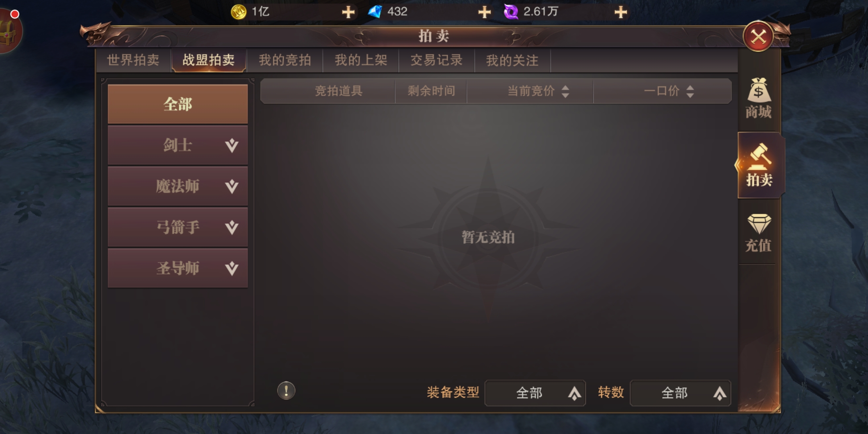868x434 pixels.
Task: Open the 商城 shop money bag icon
Action: pyautogui.click(x=758, y=98)
